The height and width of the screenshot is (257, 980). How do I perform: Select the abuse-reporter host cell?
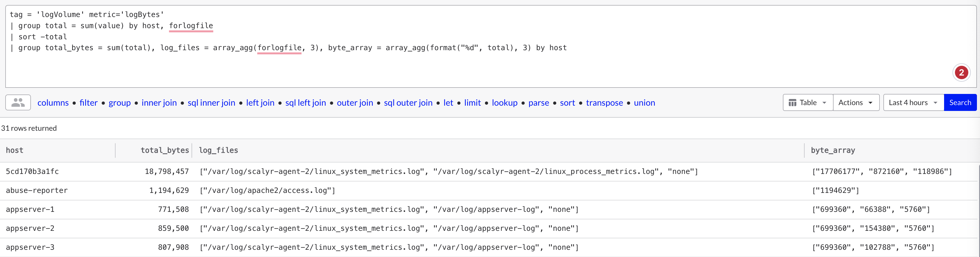[x=36, y=190]
